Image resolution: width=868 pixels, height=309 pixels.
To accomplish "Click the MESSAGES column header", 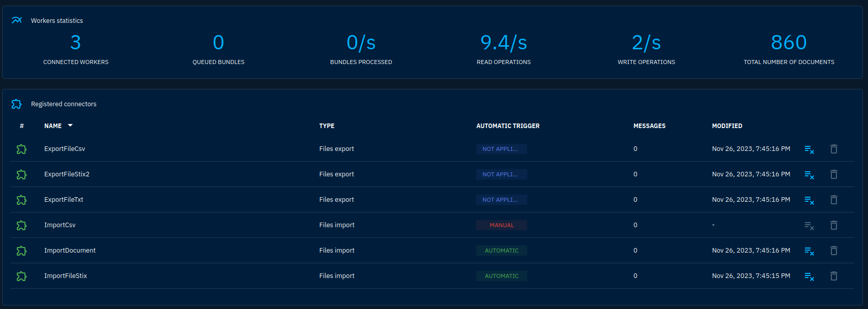I will [649, 126].
